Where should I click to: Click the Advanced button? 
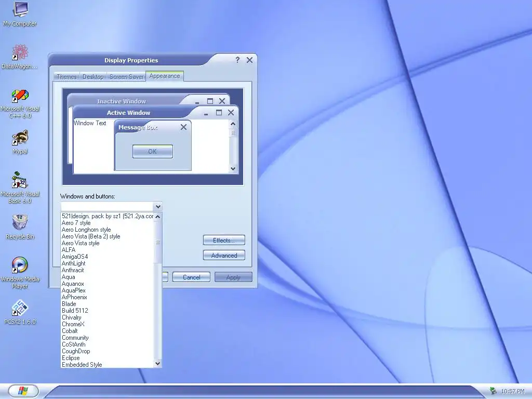click(224, 256)
